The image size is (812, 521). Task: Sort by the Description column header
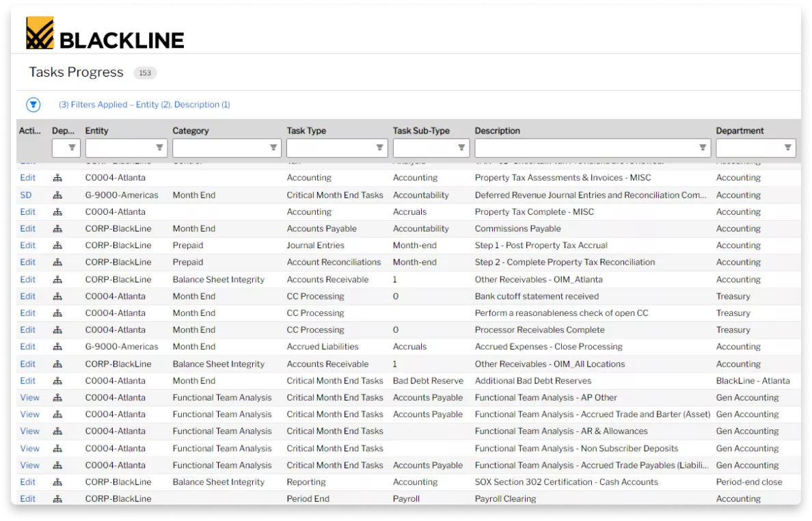click(x=498, y=131)
